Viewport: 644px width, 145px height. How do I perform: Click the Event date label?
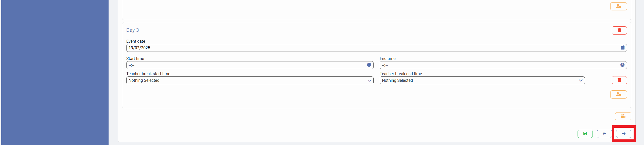[x=136, y=41]
